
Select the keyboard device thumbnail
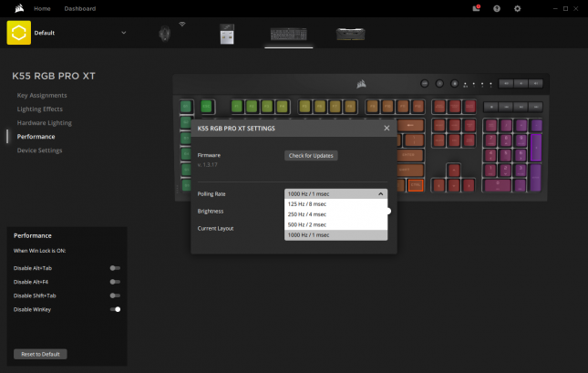(288, 35)
